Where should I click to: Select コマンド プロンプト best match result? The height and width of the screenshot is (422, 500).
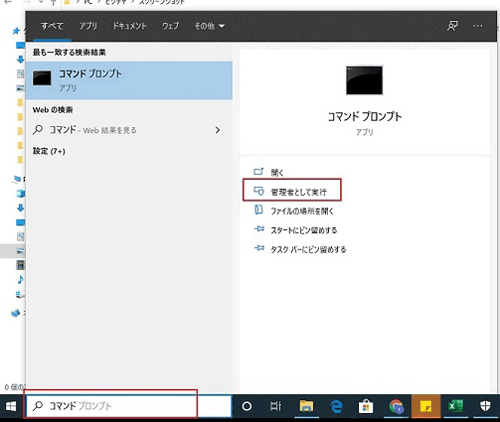(x=129, y=80)
